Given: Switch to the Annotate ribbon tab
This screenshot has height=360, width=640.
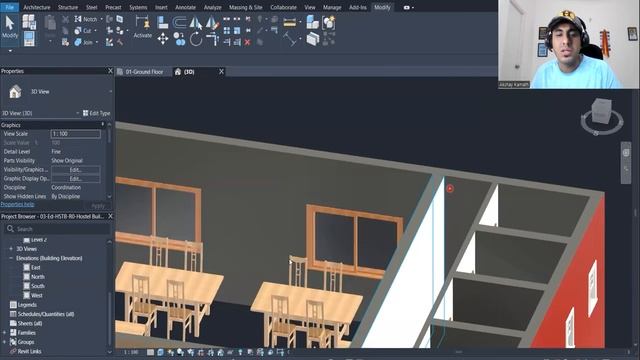Looking at the screenshot, I should pyautogui.click(x=185, y=7).
